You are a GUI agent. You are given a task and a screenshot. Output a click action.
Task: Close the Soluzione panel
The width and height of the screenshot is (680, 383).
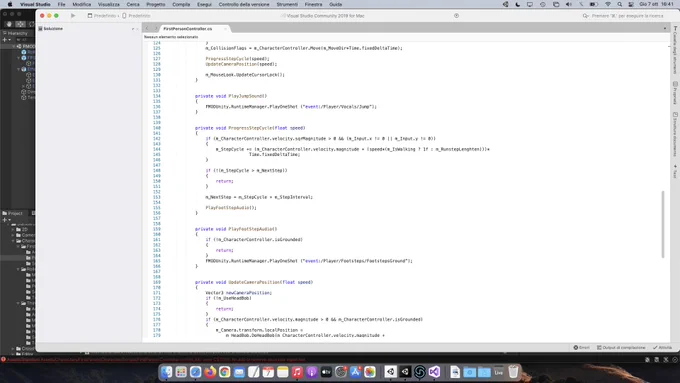(137, 29)
